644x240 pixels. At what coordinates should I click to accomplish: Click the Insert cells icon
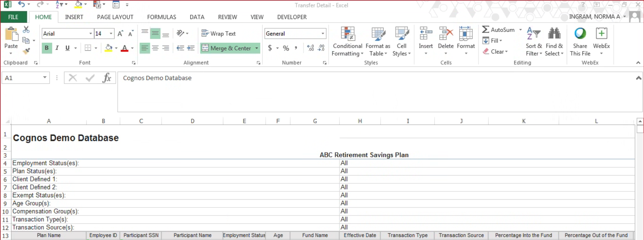[x=426, y=34]
